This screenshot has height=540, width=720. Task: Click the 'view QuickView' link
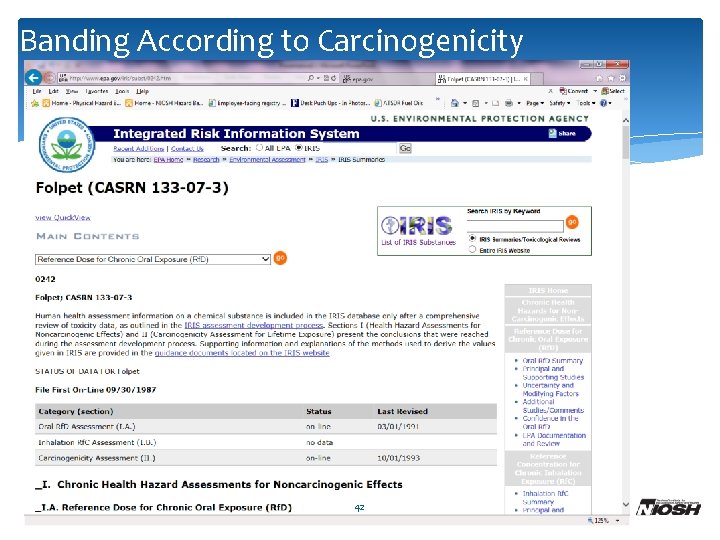click(x=63, y=218)
